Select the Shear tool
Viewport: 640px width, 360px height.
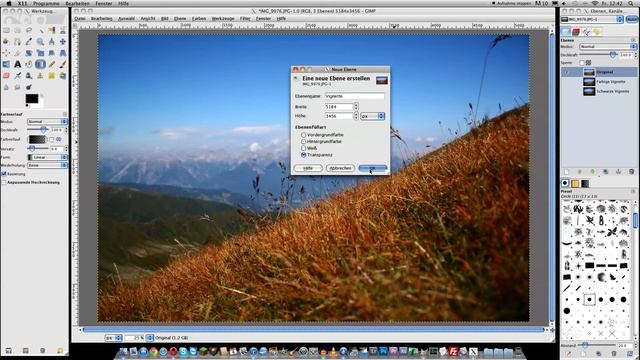tap(51, 53)
